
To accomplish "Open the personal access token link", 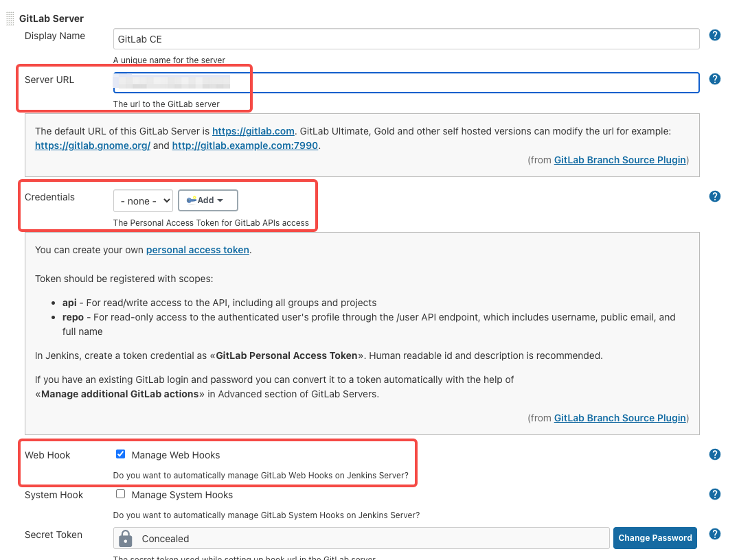I will pyautogui.click(x=198, y=250).
